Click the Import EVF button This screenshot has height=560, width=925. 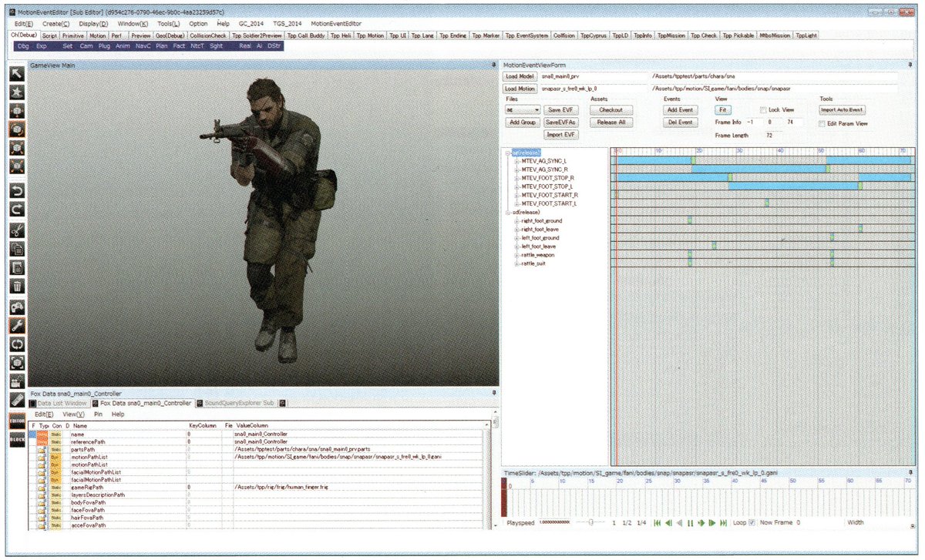(561, 135)
